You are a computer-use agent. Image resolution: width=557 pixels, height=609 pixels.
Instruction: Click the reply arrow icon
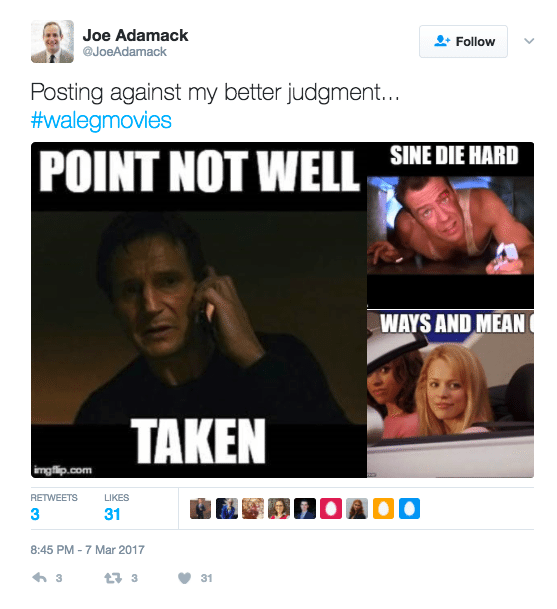(39, 578)
